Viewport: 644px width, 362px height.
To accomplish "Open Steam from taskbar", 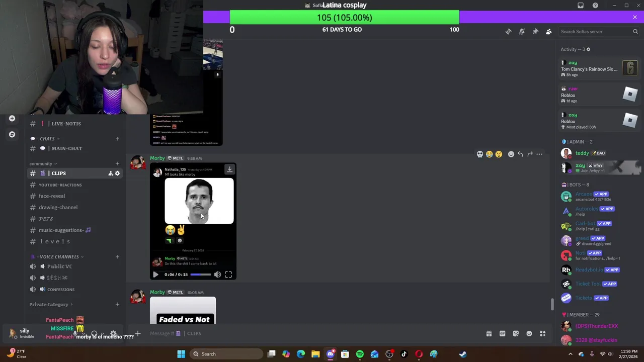I will point(462,354).
